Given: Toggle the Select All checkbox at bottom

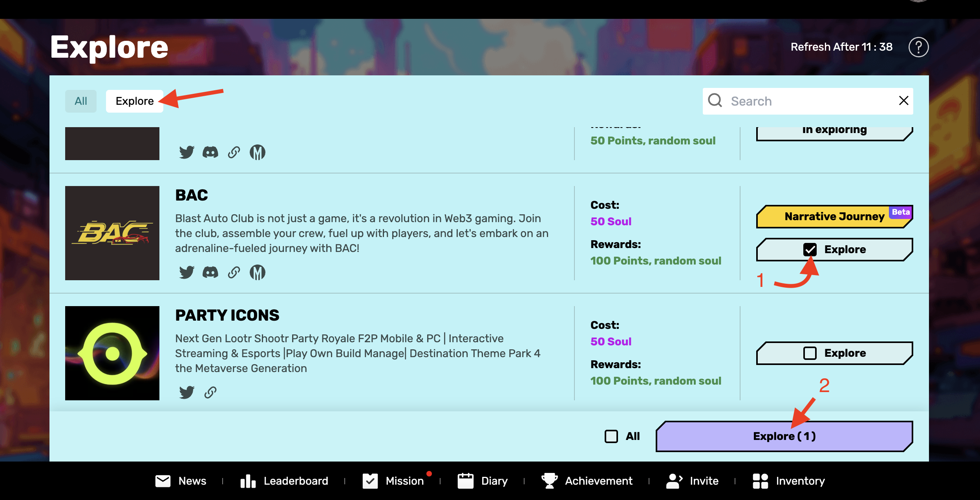Looking at the screenshot, I should click(x=611, y=436).
